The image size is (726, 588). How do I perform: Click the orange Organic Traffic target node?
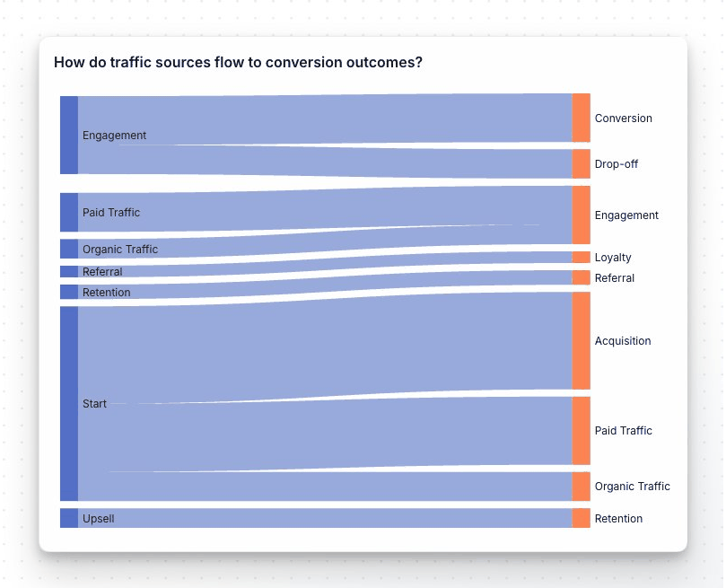click(x=582, y=487)
